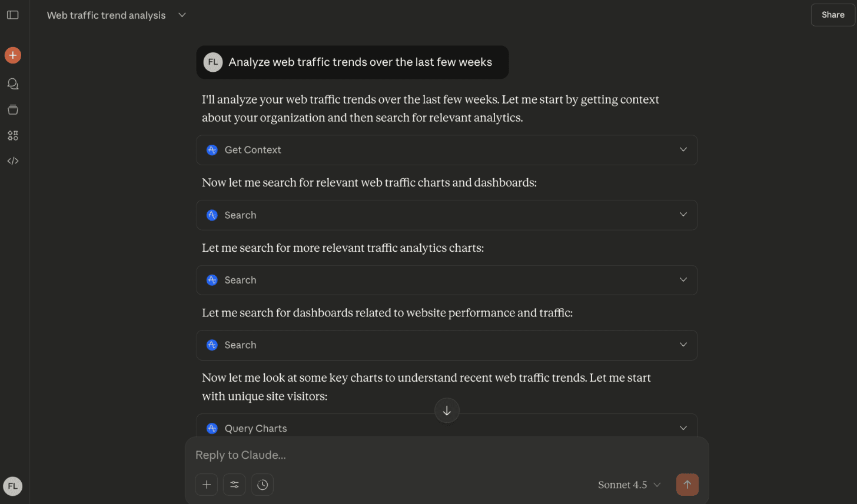The width and height of the screenshot is (857, 504).
Task: Open the Sonnet 4.5 model selector
Action: tap(629, 485)
